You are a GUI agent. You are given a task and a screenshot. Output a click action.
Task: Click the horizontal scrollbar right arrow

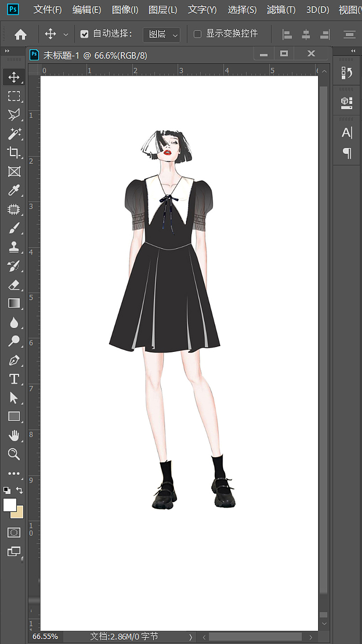311,637
